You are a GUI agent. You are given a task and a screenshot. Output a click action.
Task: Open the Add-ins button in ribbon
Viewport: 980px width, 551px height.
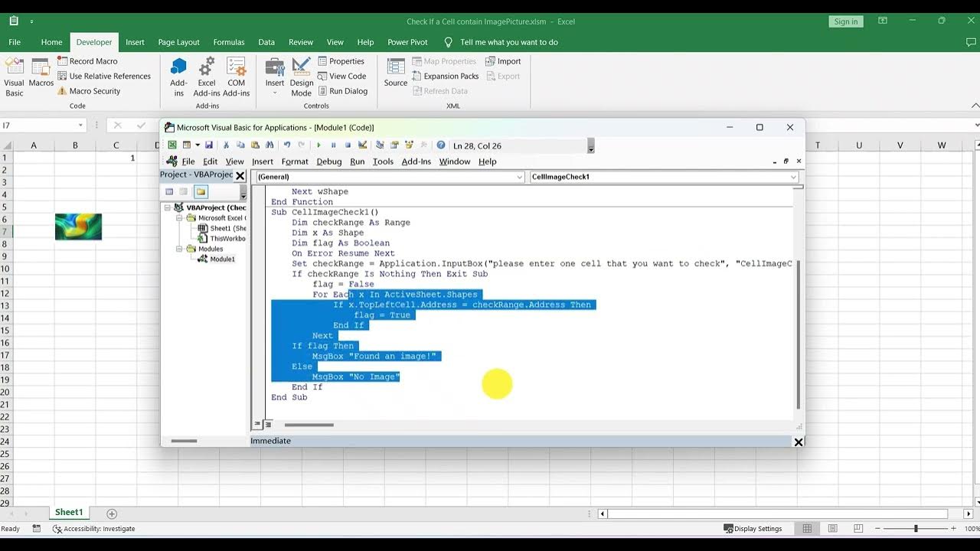[178, 77]
